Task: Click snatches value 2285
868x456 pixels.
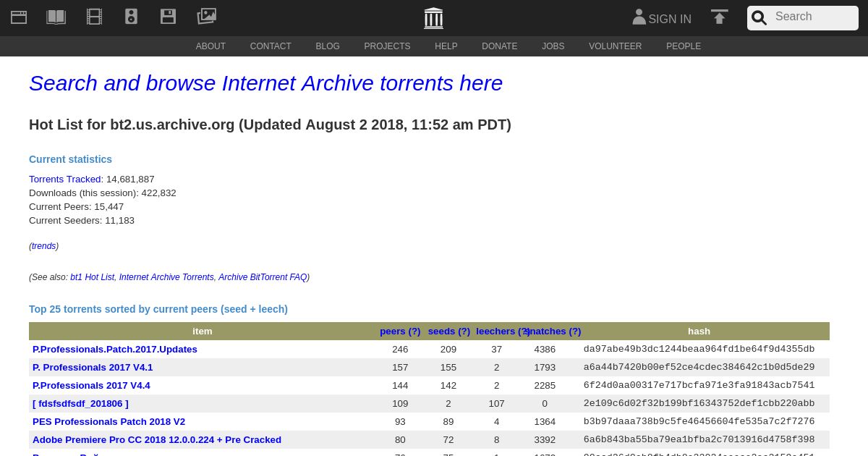Action: [x=545, y=386]
